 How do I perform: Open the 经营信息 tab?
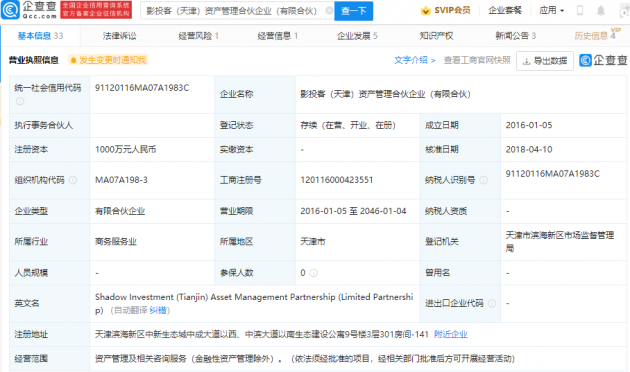278,36
